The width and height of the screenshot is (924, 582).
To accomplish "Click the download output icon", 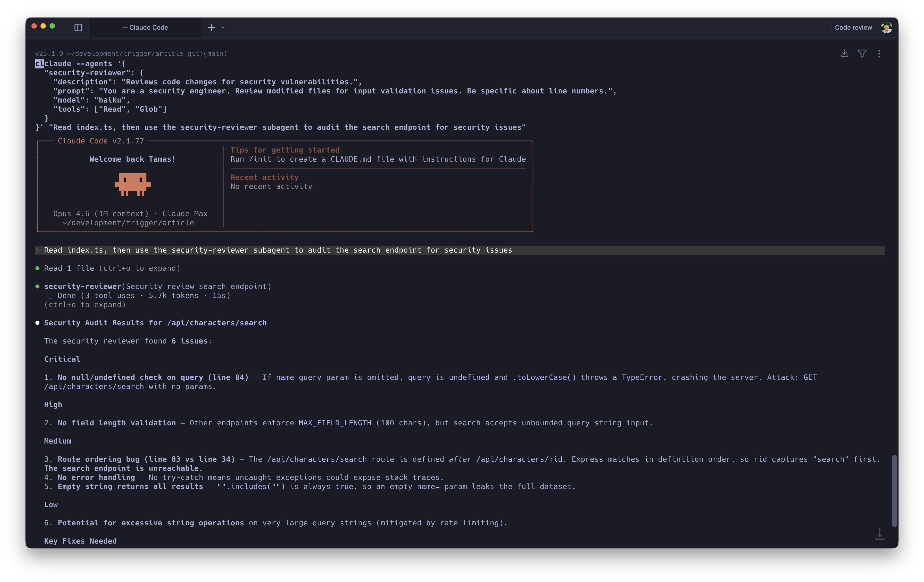I will click(844, 53).
